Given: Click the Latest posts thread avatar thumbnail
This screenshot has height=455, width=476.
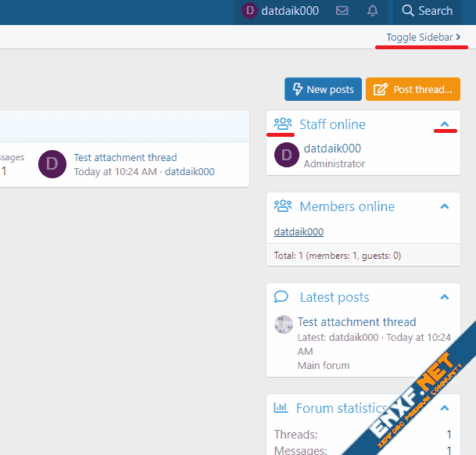Looking at the screenshot, I should [x=283, y=324].
